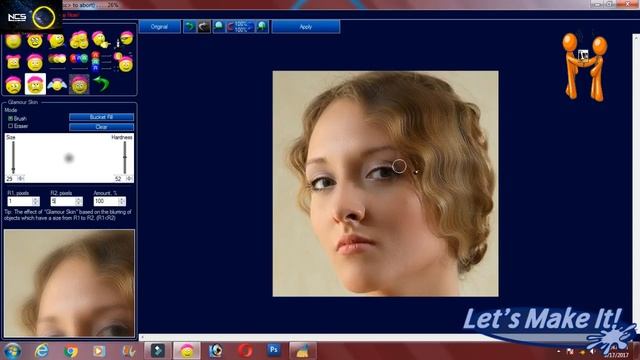The width and height of the screenshot is (640, 360).
Task: Click the Hardness value spinner arrows
Action: click(129, 178)
